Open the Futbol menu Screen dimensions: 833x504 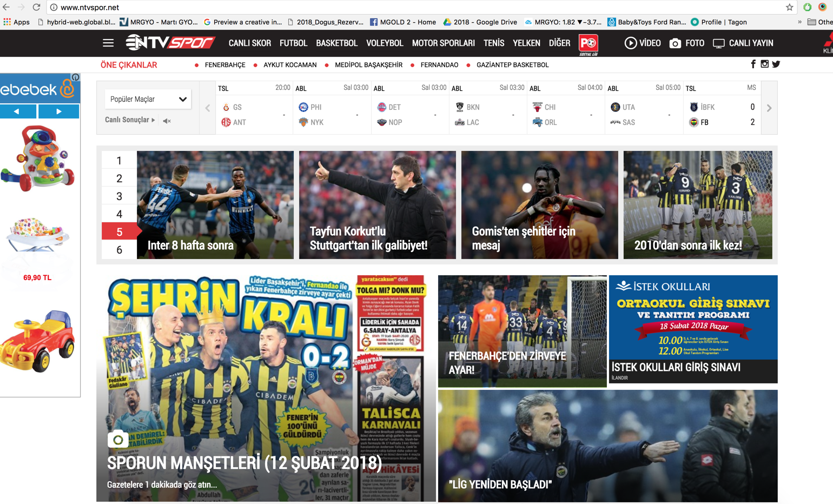[x=293, y=43]
